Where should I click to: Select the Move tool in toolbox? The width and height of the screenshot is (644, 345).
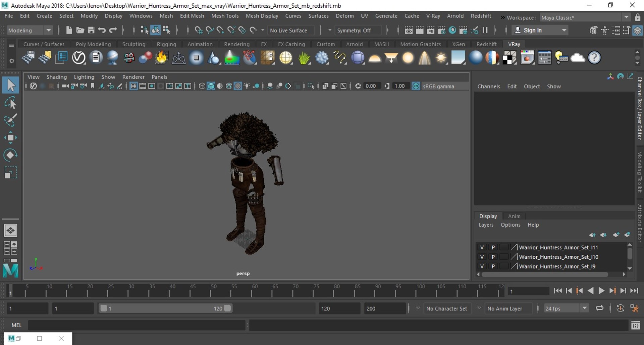coord(10,138)
